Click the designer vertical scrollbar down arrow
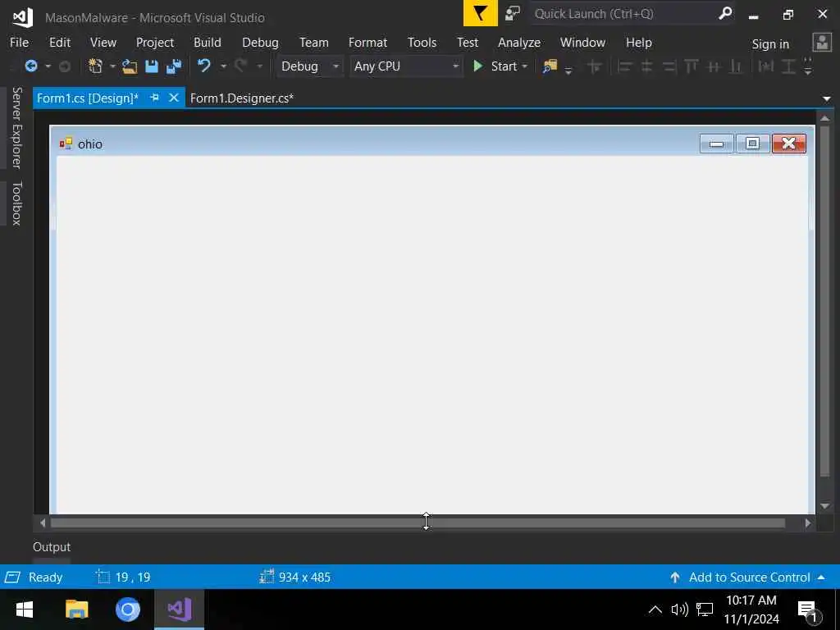Viewport: 840px width, 630px height. [824, 506]
